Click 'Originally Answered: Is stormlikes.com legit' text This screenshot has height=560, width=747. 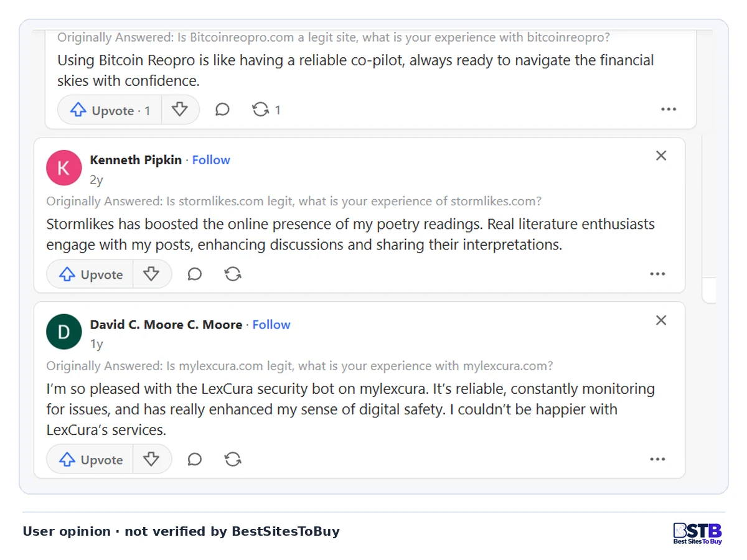(294, 201)
